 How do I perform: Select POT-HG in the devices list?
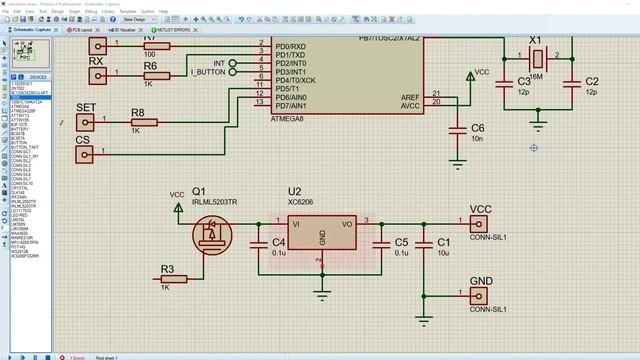pyautogui.click(x=18, y=247)
